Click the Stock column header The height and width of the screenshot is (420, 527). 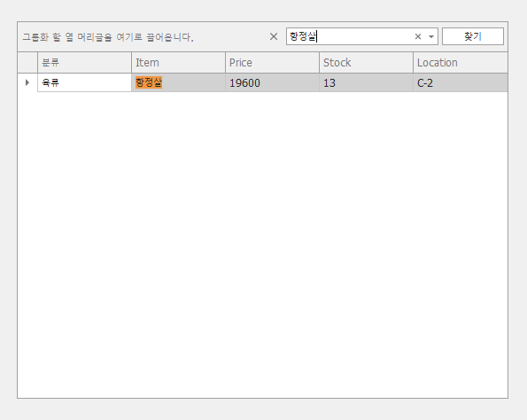pos(366,63)
